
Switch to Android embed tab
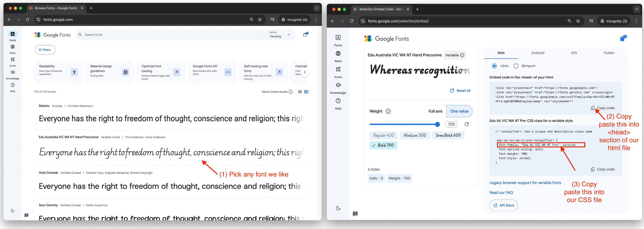click(537, 53)
